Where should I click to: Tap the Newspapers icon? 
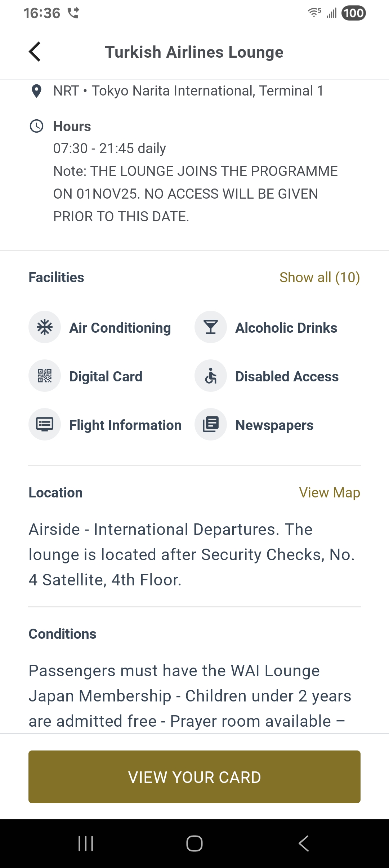[211, 425]
